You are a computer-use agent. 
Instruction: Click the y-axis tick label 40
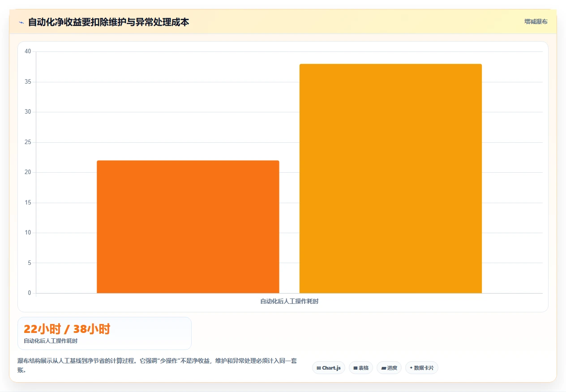point(28,51)
